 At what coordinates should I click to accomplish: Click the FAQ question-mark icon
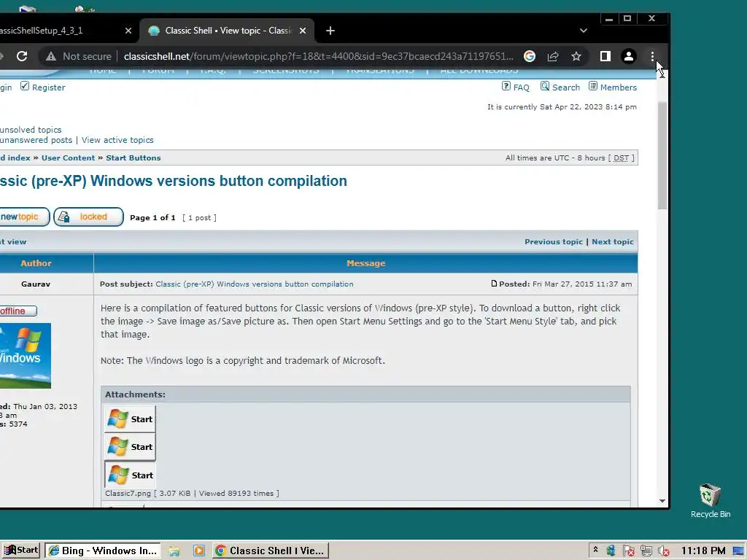coord(506,86)
